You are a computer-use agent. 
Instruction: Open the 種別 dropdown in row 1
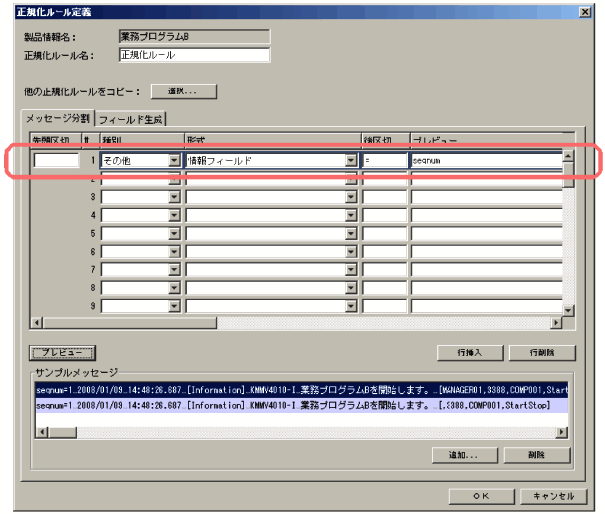(174, 160)
